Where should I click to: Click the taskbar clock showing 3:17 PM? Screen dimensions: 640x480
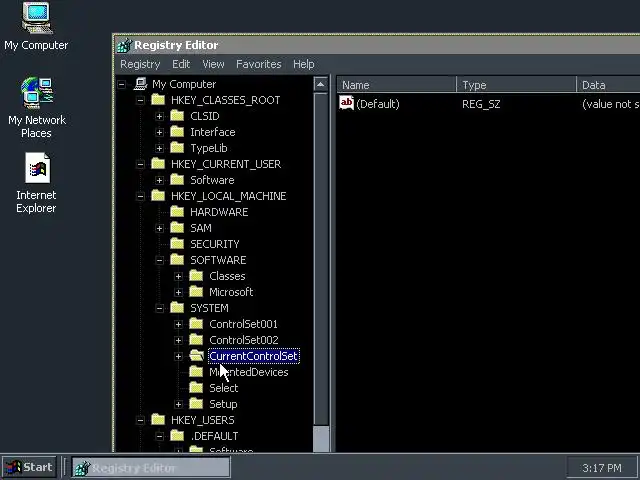(602, 467)
